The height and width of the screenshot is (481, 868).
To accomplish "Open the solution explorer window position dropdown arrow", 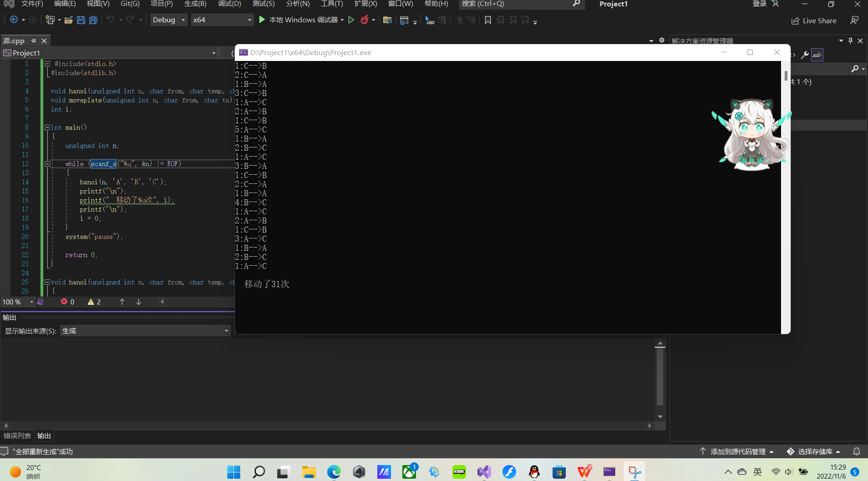I will point(841,41).
